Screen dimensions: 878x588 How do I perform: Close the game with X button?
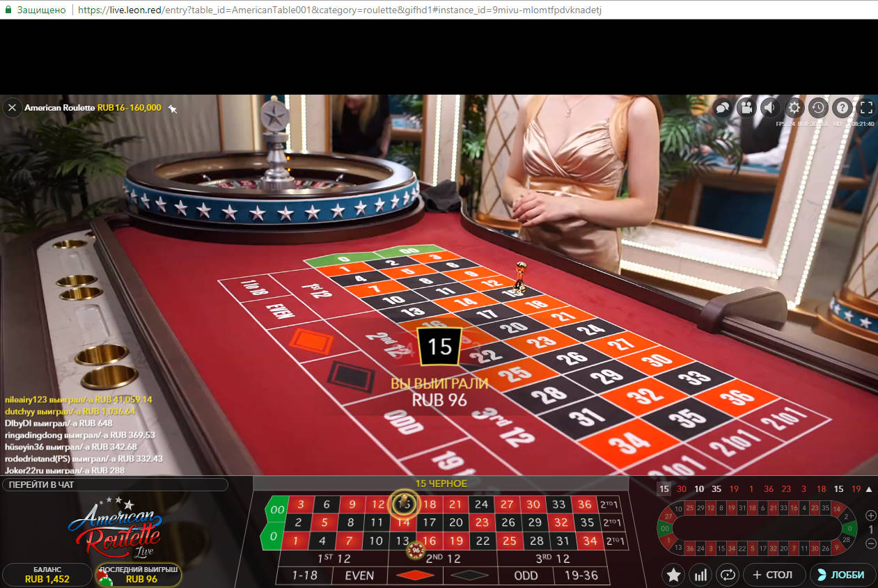tap(12, 108)
